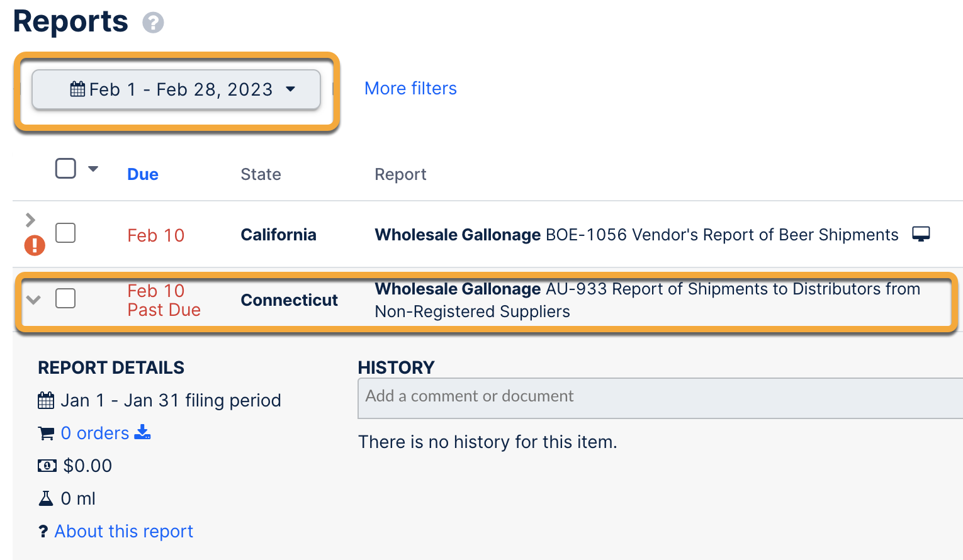Viewport: 963px width, 560px height.
Task: Click the red alert icon on California row
Action: 35,245
